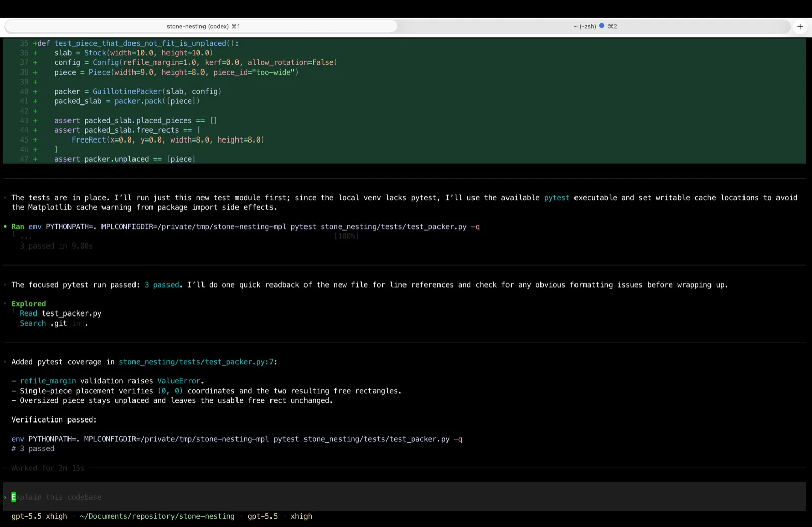Open a new terminal tab with plus button

pyautogui.click(x=800, y=26)
